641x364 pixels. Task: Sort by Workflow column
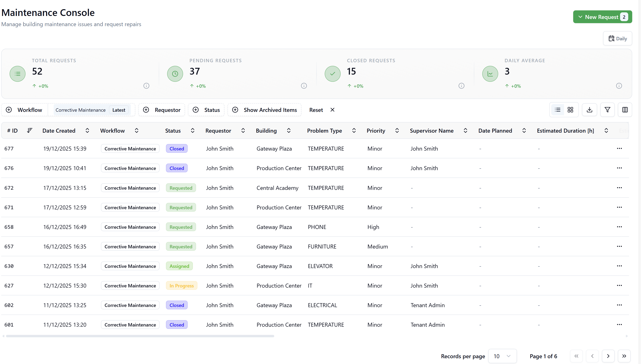136,130
